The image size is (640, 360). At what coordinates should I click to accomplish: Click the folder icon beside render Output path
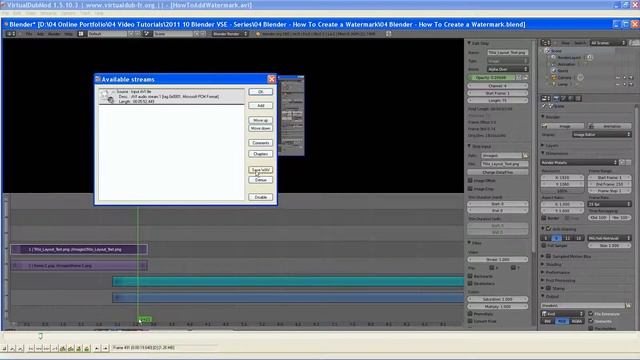628,305
